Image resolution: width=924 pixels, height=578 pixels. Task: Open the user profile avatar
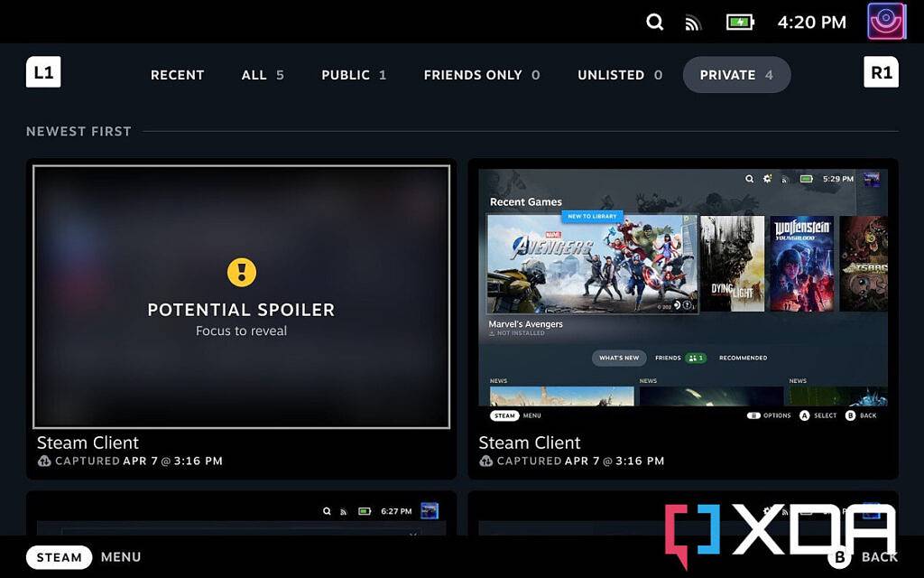click(x=887, y=22)
